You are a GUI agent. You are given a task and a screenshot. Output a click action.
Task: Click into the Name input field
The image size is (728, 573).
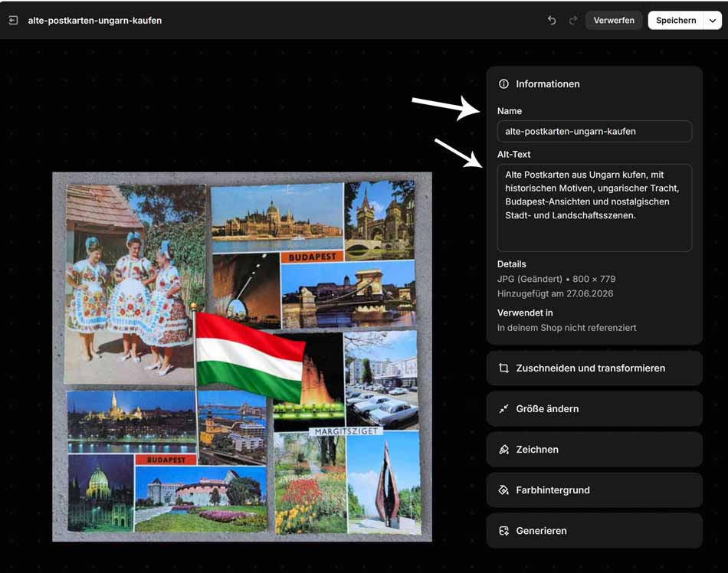595,131
